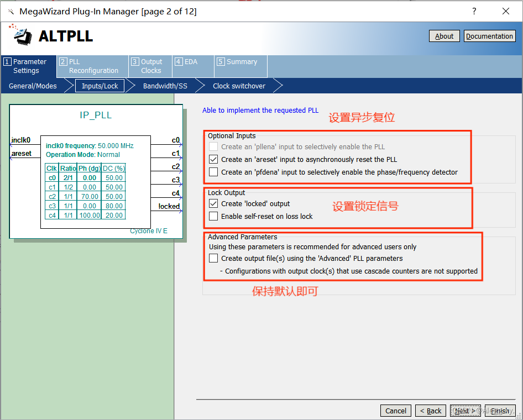
Task: Click the question mark help button
Action: [x=474, y=11]
